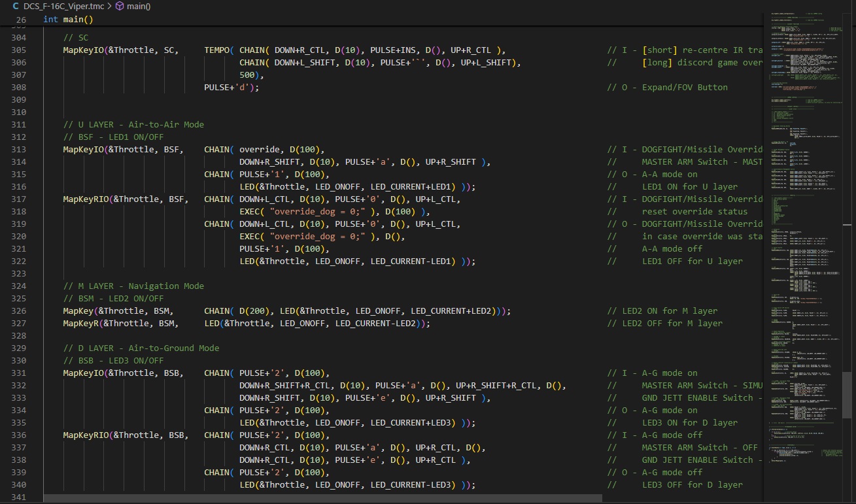Click the PULSE+'d' expression on line 308
Image resolution: width=856 pixels, height=504 pixels.
(x=229, y=88)
